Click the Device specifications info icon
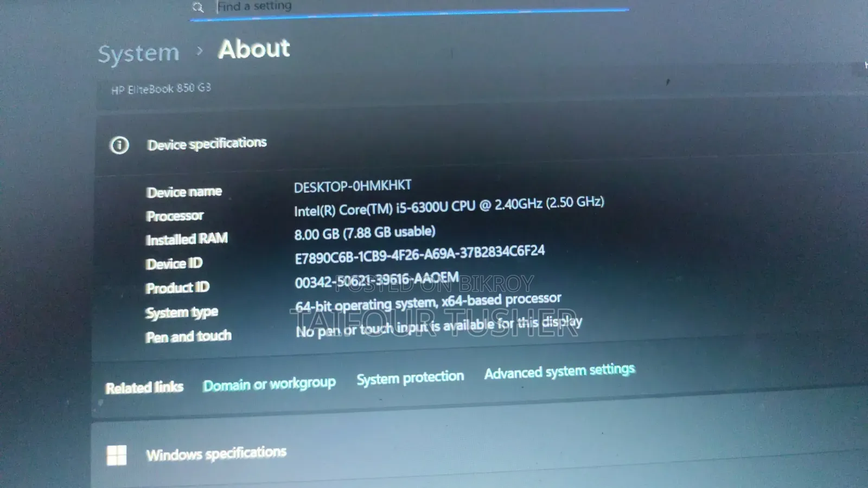 tap(119, 145)
